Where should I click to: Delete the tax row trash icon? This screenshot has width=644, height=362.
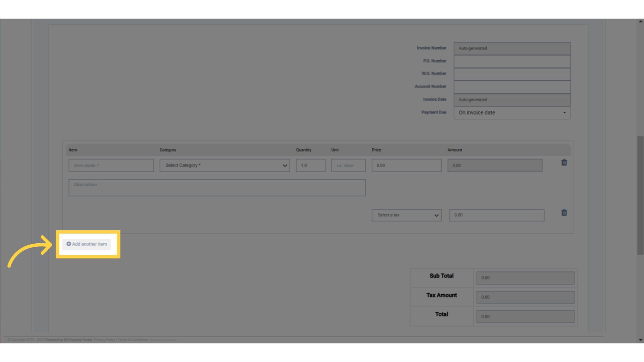[564, 213]
